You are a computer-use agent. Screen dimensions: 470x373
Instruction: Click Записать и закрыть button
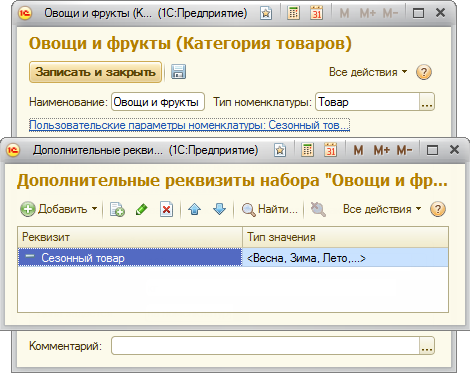(x=95, y=72)
